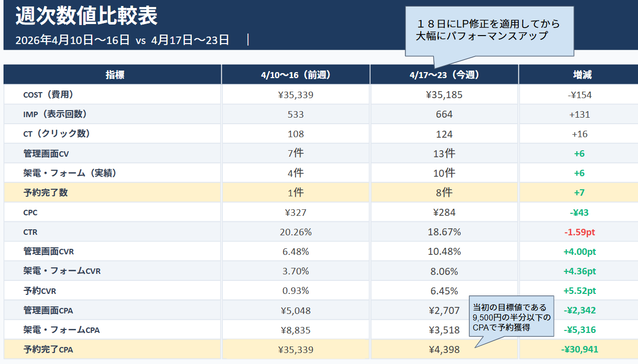Select the 架電・フォームCVR row label
The image size is (638, 364).
pyautogui.click(x=62, y=271)
